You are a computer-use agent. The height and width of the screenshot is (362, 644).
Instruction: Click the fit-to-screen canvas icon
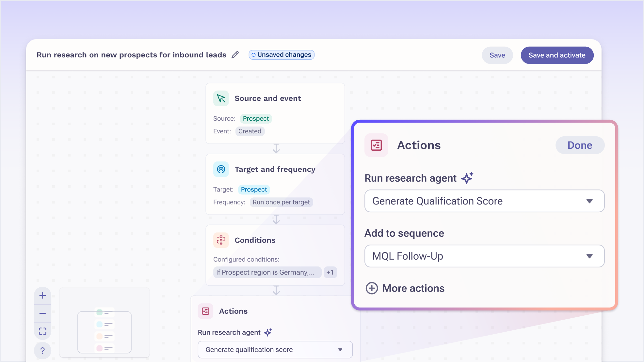(42, 331)
